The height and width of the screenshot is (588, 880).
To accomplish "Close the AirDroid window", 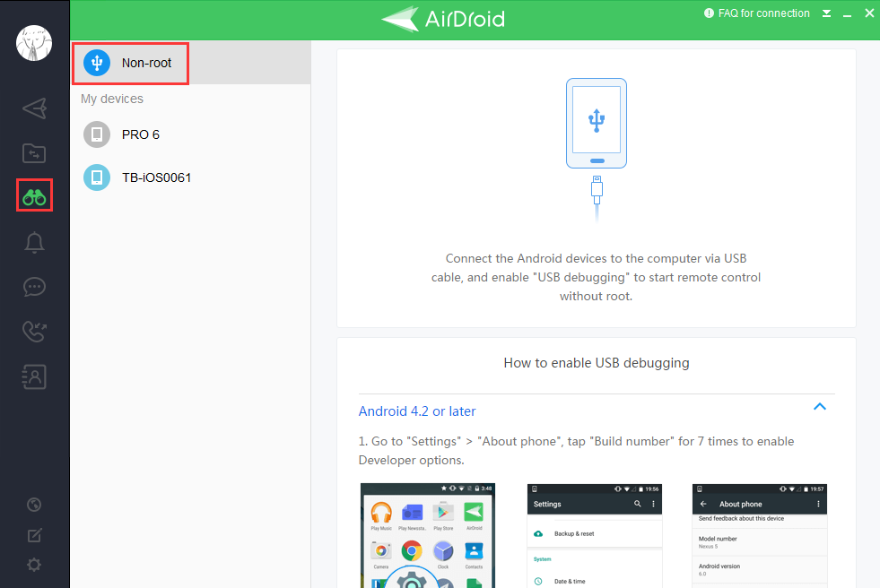I will [x=869, y=13].
